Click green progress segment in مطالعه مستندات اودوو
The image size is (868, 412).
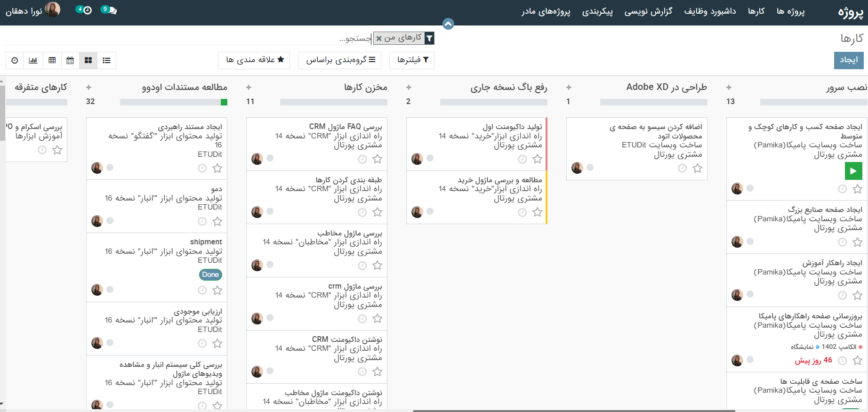click(224, 102)
